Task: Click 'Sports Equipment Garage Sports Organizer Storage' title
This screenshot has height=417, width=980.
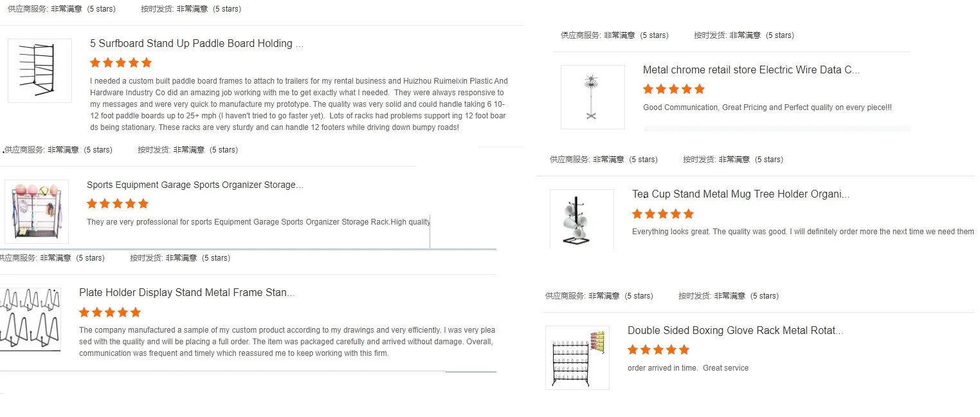Action: coord(195,185)
